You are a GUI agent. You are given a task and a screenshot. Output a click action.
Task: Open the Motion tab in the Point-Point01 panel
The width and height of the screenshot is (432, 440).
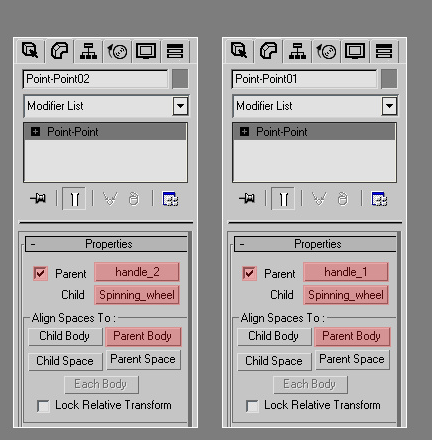pyautogui.click(x=326, y=51)
